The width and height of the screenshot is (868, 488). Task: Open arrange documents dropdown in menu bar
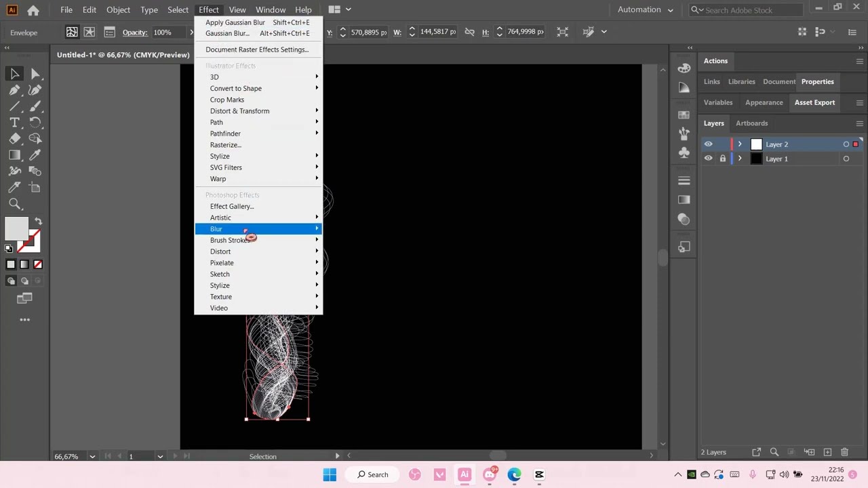point(340,9)
